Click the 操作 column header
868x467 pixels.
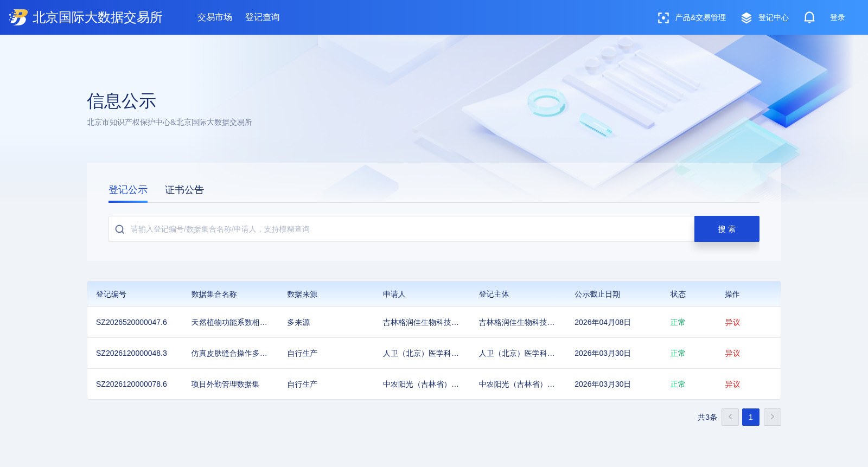click(732, 294)
